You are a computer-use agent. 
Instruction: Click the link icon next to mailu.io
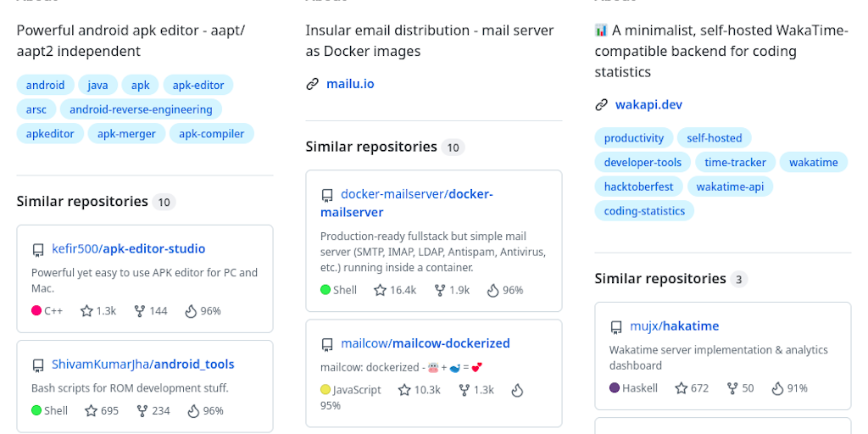coord(313,84)
